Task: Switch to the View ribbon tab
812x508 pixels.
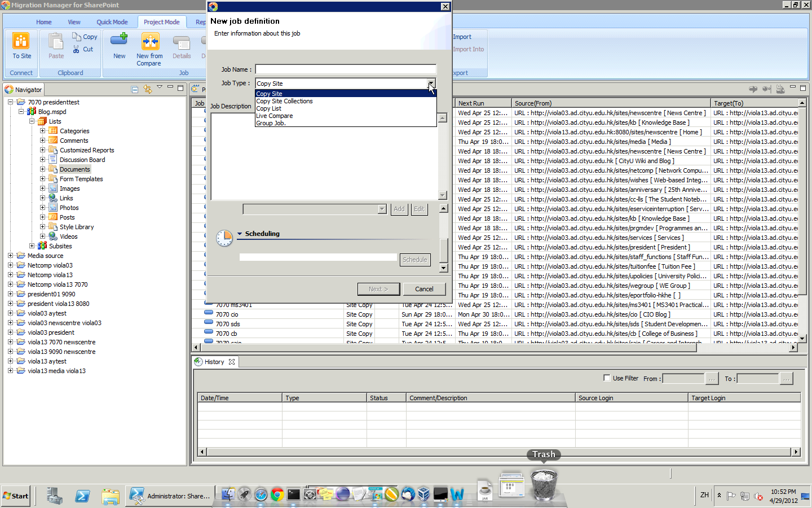Action: click(74, 22)
